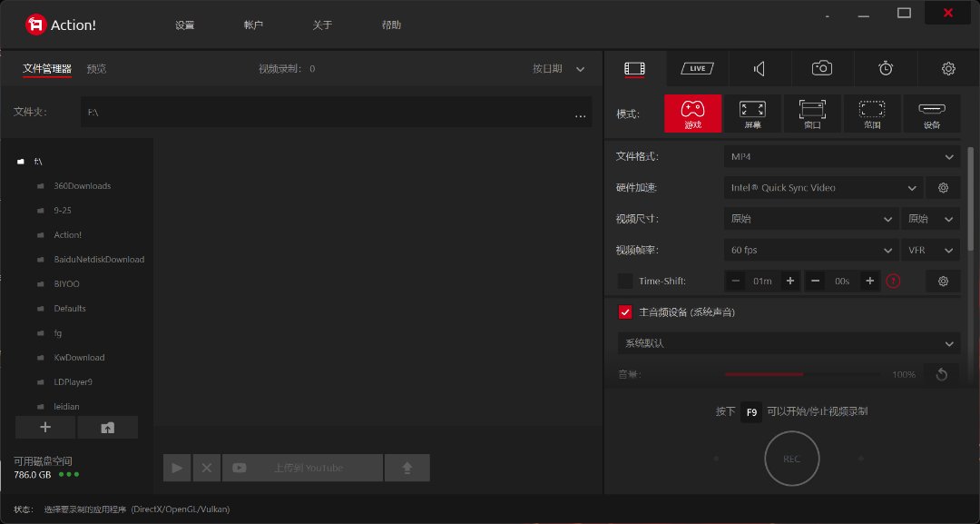Select the region recording mode
The height and width of the screenshot is (524, 980).
(872, 114)
